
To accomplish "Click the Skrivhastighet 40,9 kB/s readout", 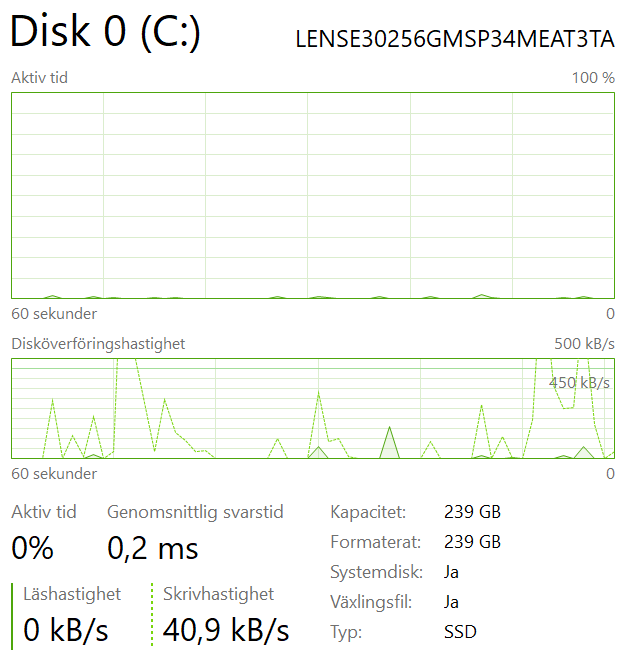I will pyautogui.click(x=226, y=630).
